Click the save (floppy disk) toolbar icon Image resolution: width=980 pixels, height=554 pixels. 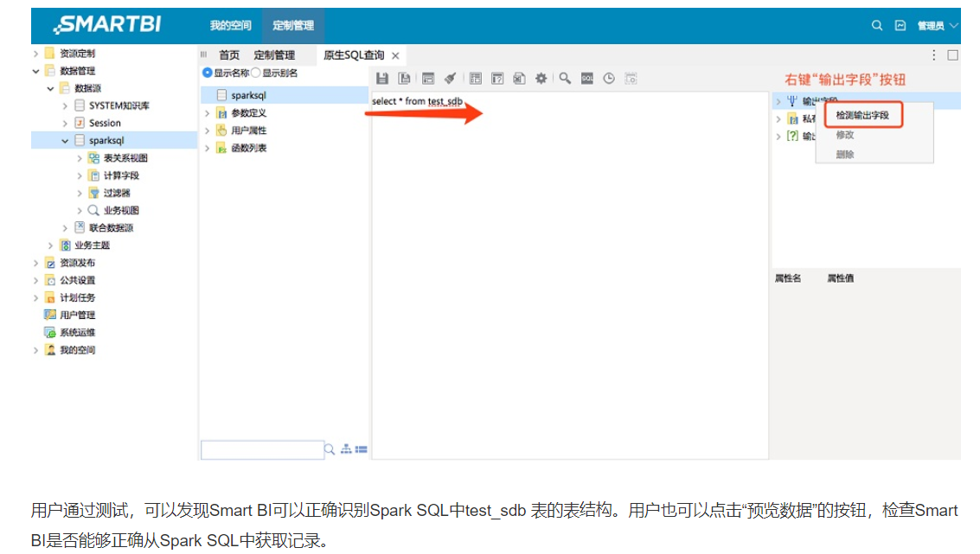(x=381, y=78)
